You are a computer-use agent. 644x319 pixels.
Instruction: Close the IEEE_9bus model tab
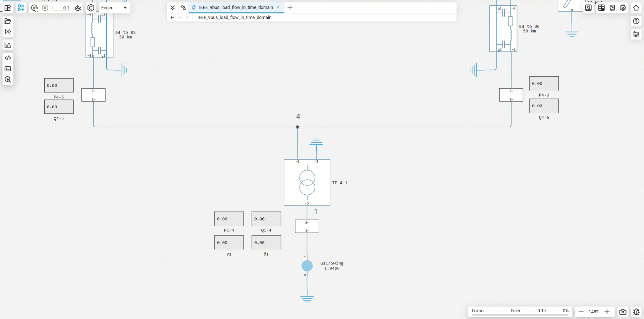pos(278,7)
